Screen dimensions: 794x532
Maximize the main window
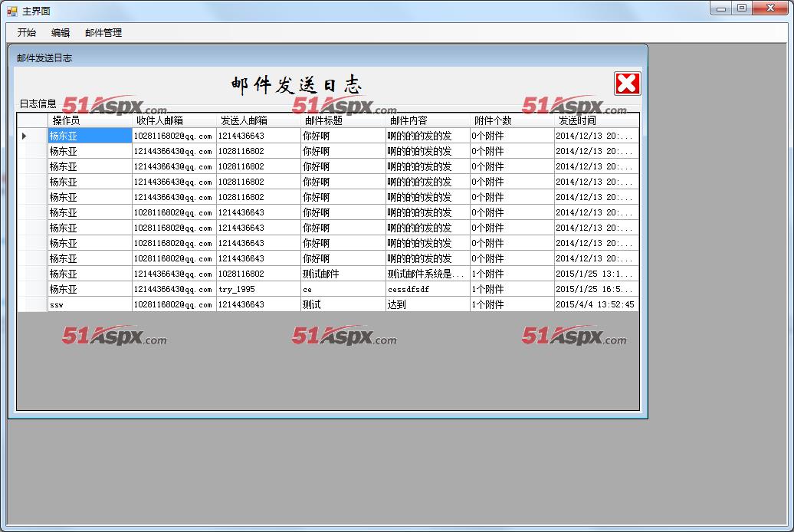pos(741,8)
